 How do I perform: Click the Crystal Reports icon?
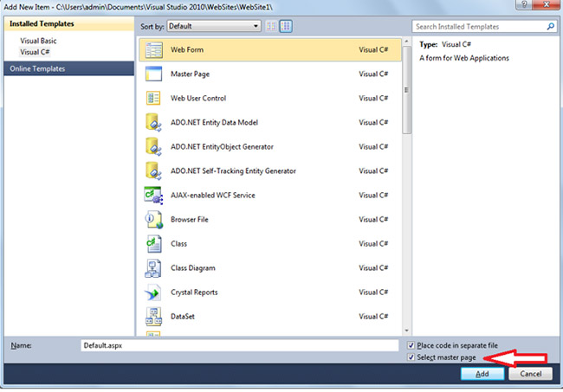click(x=153, y=292)
